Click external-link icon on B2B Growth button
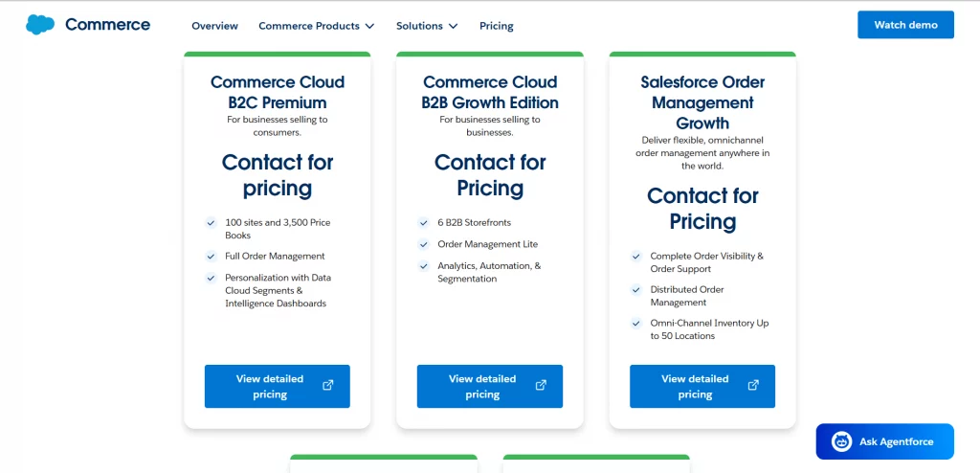 (x=541, y=386)
